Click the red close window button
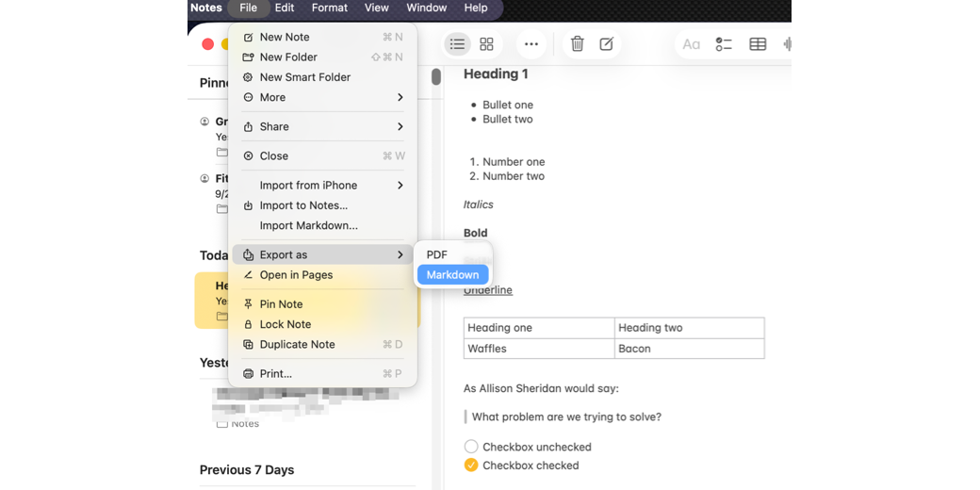The image size is (980, 490). [208, 43]
